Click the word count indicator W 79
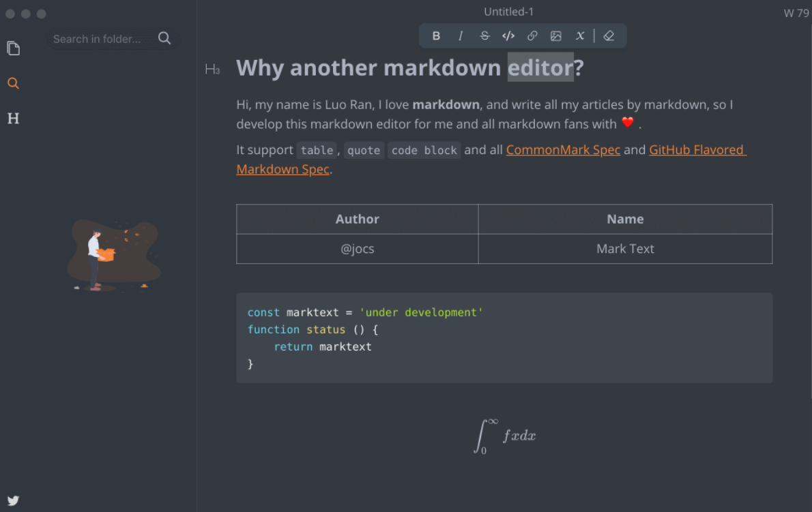812x512 pixels. [796, 13]
